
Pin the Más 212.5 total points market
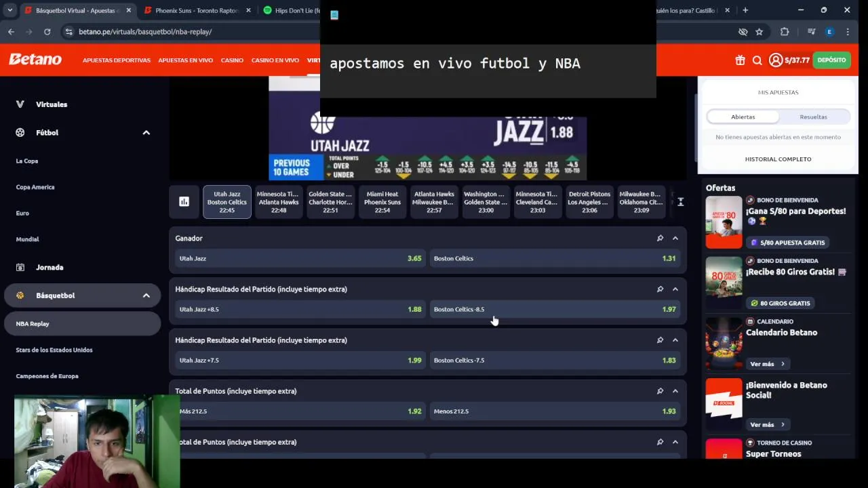click(660, 391)
